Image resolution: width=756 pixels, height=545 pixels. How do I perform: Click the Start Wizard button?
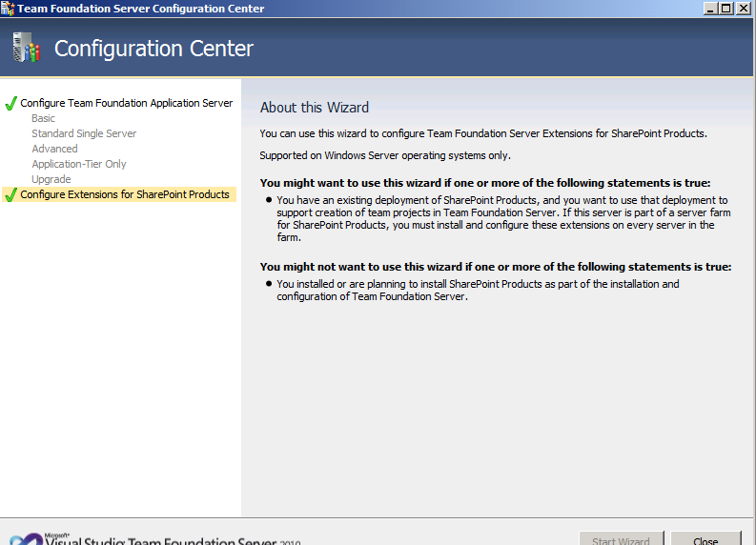621,539
